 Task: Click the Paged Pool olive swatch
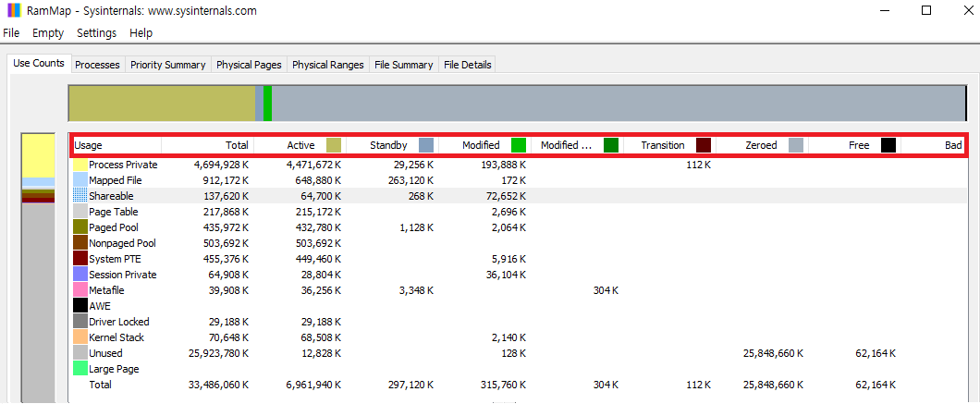coord(80,227)
